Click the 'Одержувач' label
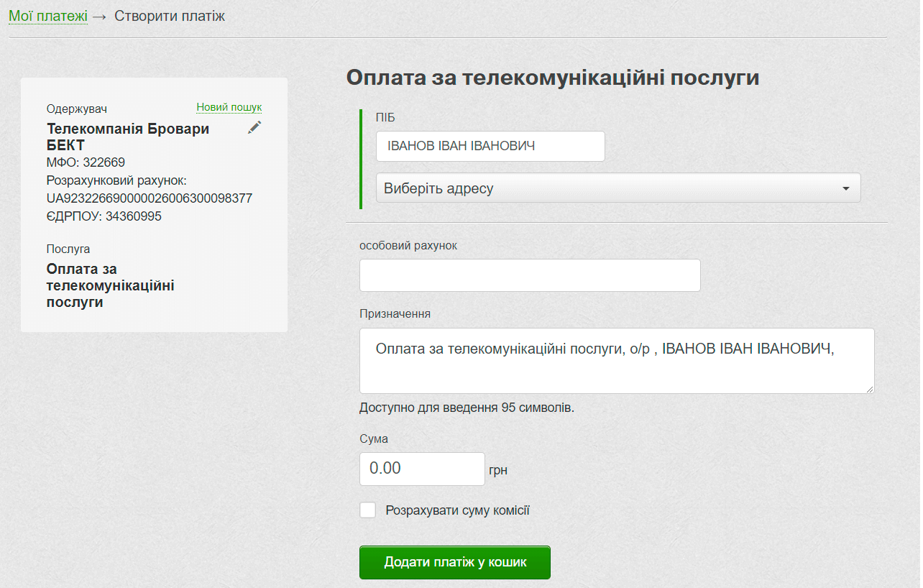 77,109
